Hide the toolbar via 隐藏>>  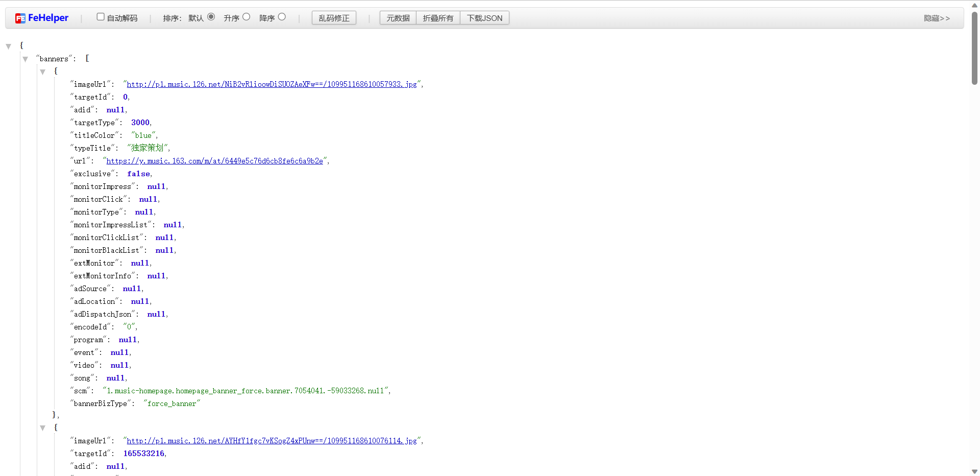tap(937, 18)
